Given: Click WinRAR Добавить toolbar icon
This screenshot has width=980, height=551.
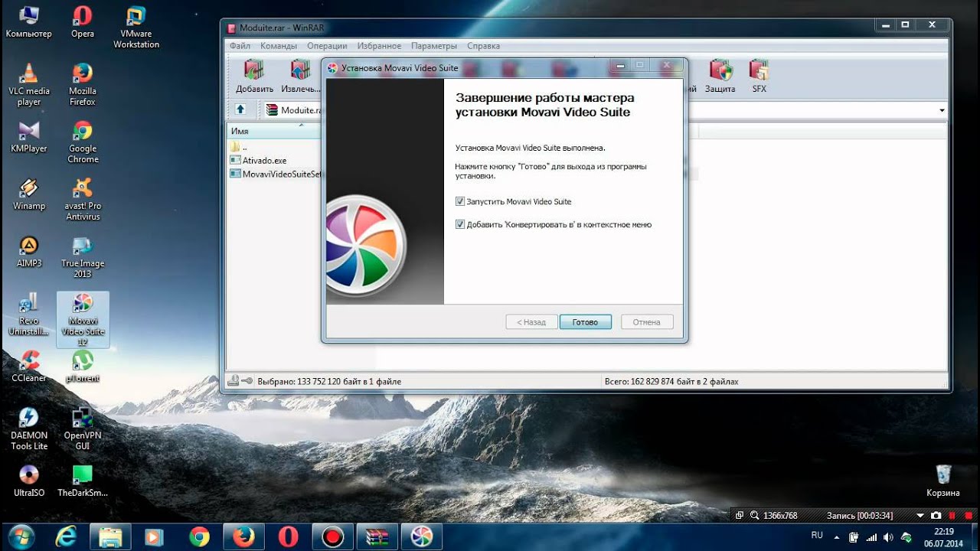Looking at the screenshot, I should (x=255, y=77).
